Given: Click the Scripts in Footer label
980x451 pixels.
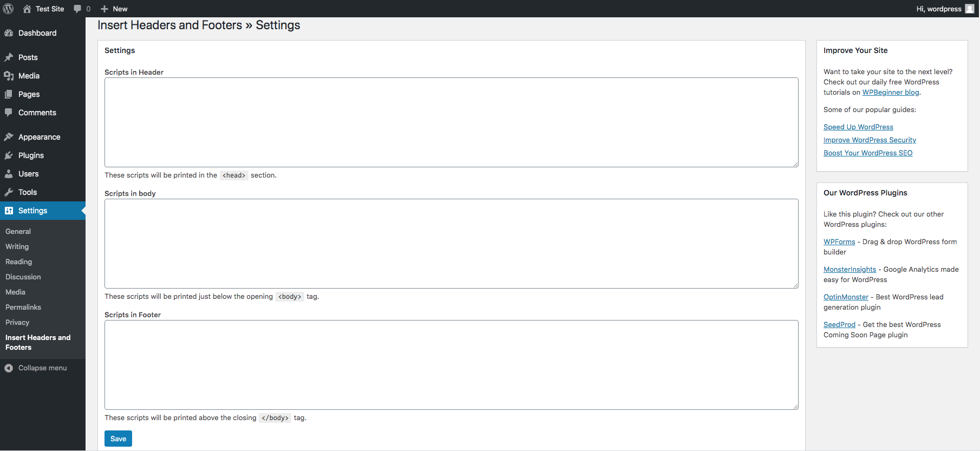Looking at the screenshot, I should pos(133,315).
